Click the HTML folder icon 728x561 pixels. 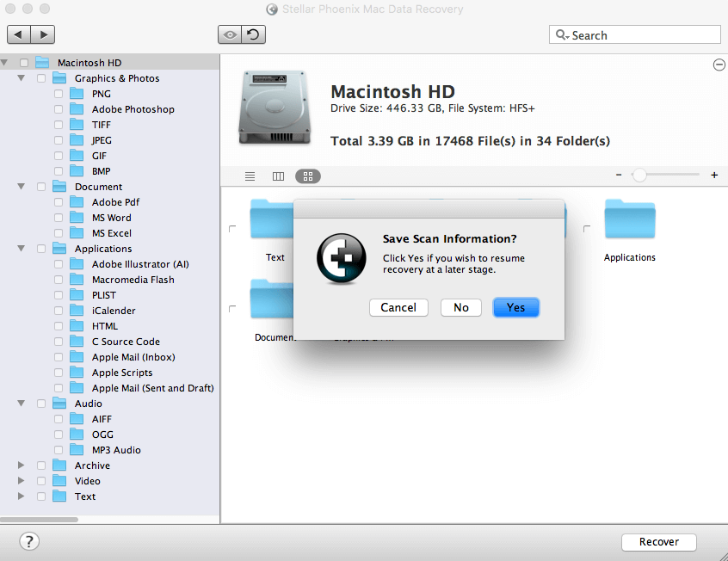click(77, 326)
